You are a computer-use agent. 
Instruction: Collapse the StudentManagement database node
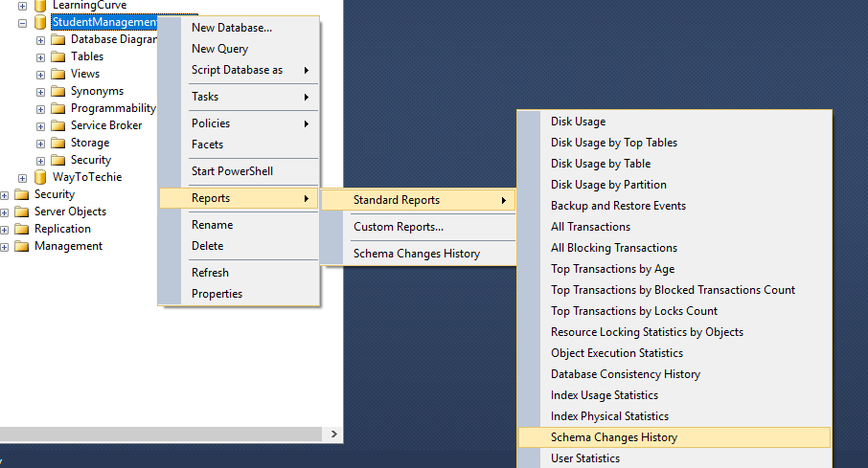[22, 22]
